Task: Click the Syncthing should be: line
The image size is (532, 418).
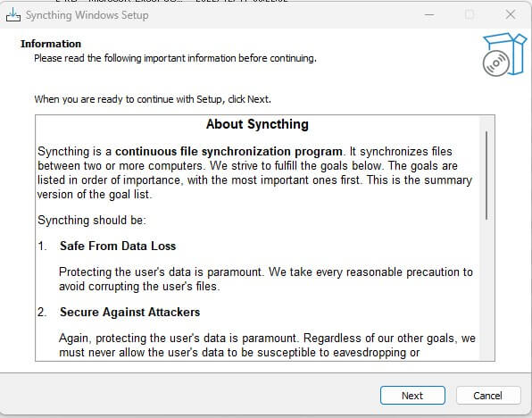Action: (92, 221)
